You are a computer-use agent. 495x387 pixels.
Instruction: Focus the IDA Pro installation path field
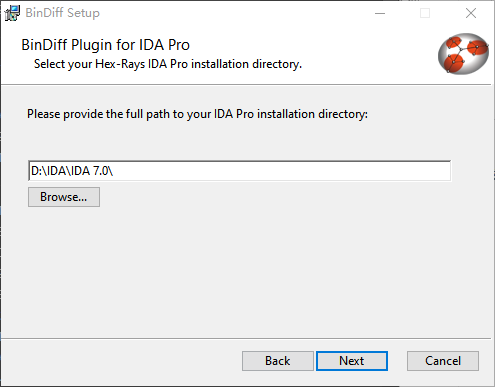click(x=240, y=171)
